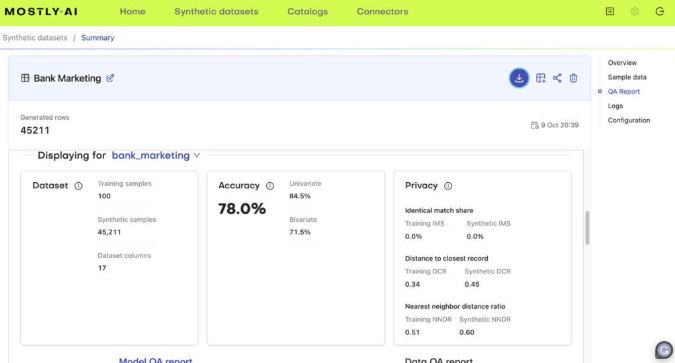Click the Synthetic NNDR value 0.60
The image size is (675, 363).
coord(467,332)
